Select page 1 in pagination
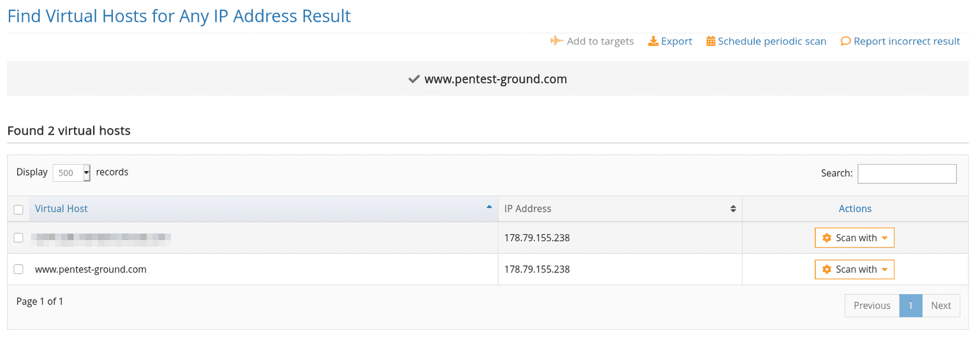The width and height of the screenshot is (980, 337). click(x=910, y=306)
